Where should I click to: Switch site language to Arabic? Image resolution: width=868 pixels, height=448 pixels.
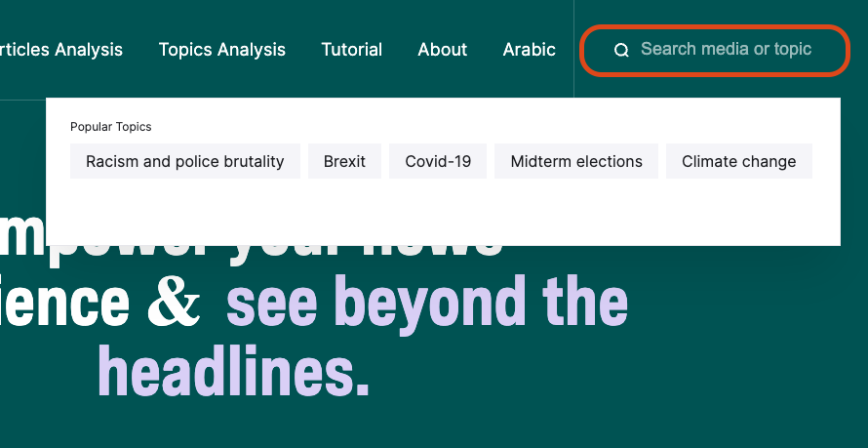click(529, 49)
